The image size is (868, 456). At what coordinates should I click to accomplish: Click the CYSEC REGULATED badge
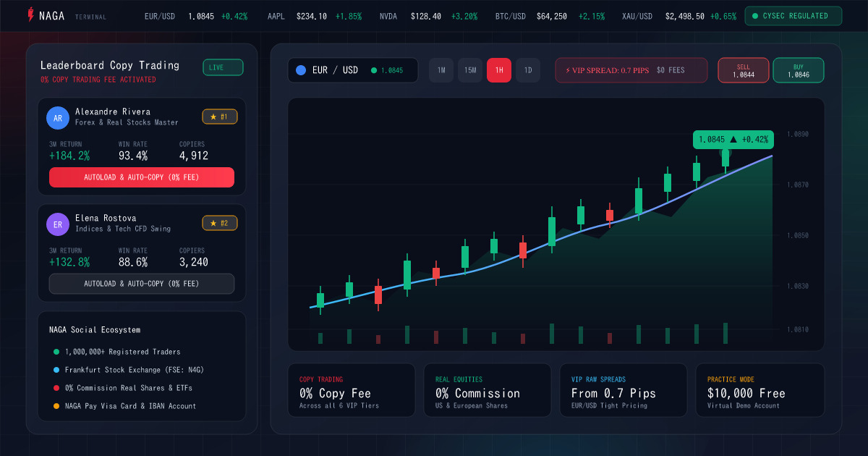[793, 16]
